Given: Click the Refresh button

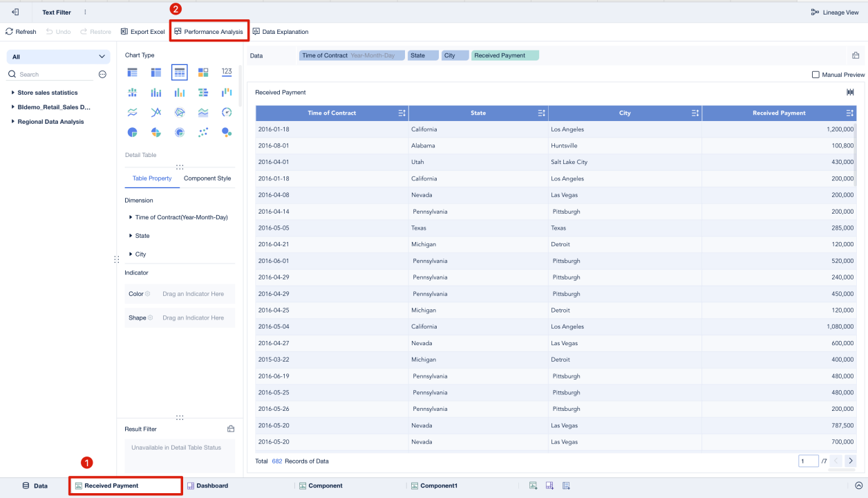Looking at the screenshot, I should [x=21, y=31].
